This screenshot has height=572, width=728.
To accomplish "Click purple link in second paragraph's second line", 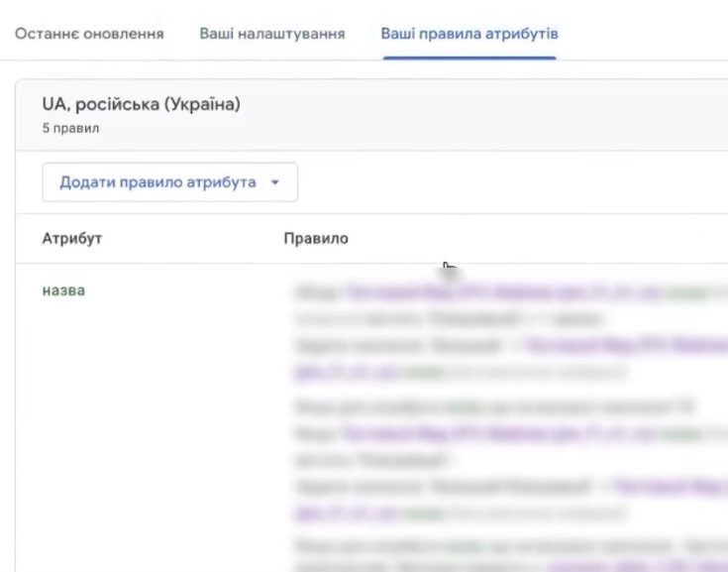I will (495, 433).
